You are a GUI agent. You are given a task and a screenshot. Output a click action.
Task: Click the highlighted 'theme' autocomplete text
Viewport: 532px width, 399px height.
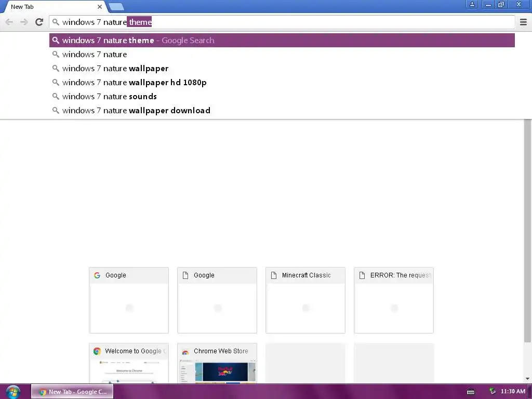[x=139, y=22]
